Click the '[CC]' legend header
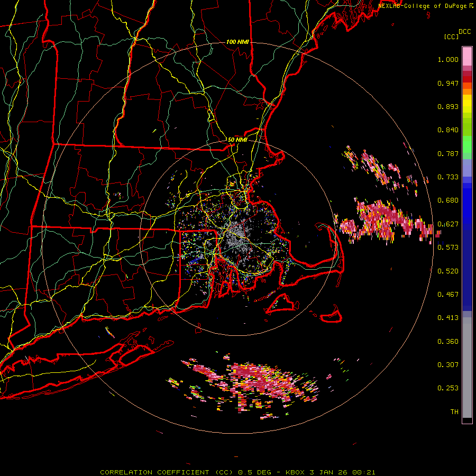This screenshot has width=476, height=476. [x=451, y=36]
